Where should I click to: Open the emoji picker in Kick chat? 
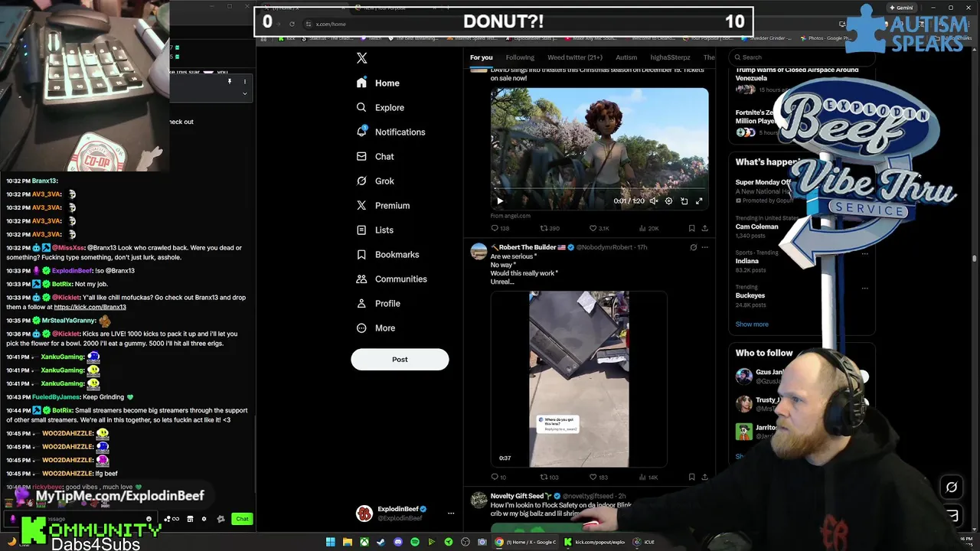(149, 519)
